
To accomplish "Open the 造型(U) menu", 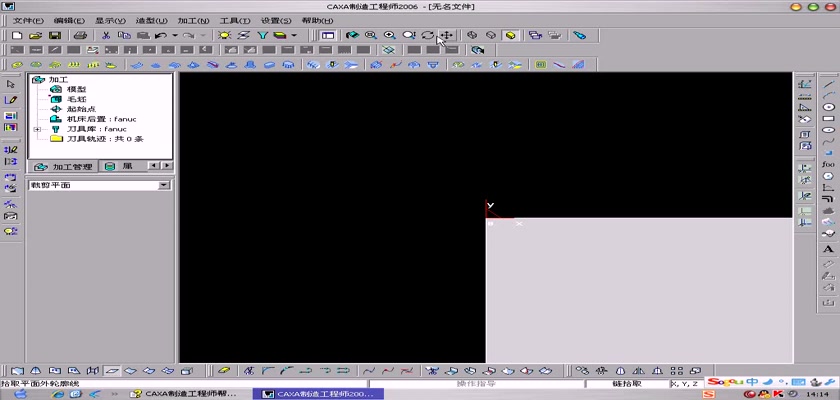I will pos(152,21).
